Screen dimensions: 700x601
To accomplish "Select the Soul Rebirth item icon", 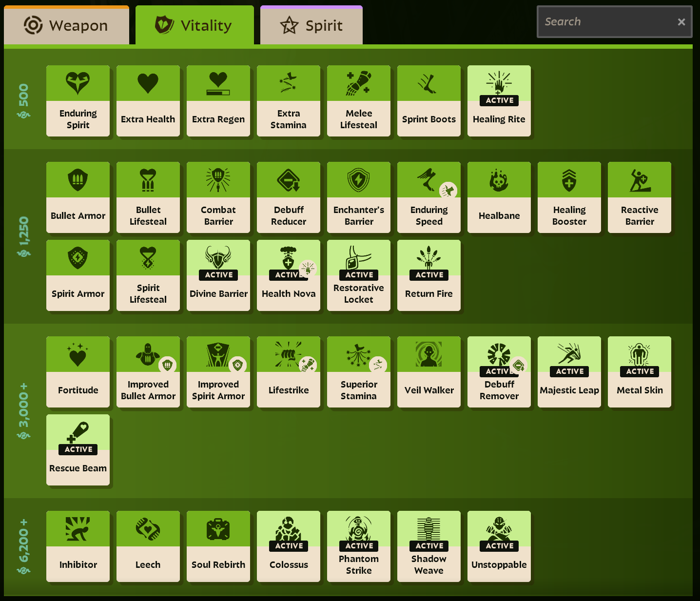I will [218, 529].
